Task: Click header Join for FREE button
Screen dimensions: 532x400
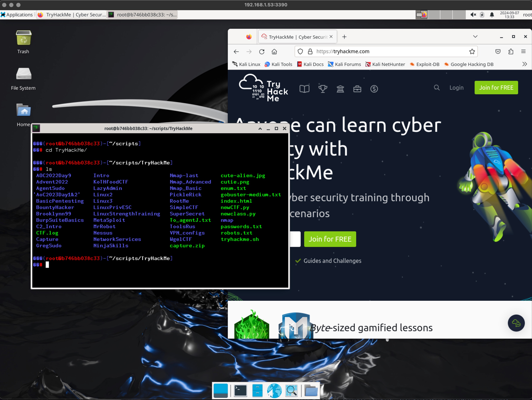Action: (x=496, y=88)
